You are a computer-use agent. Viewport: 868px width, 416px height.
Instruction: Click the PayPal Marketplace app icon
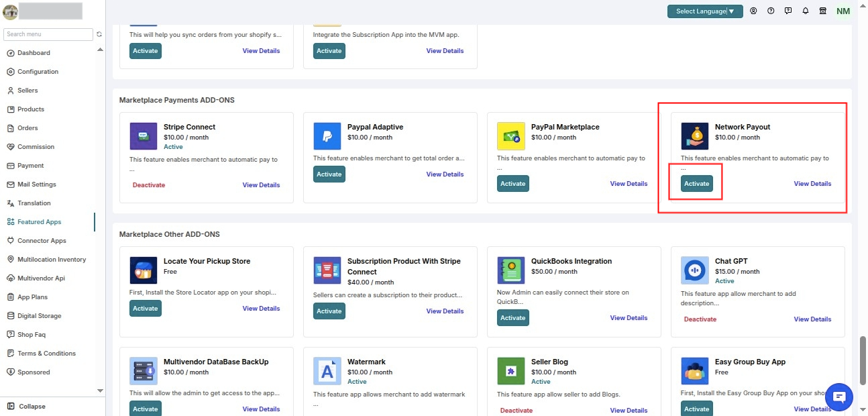pos(511,136)
